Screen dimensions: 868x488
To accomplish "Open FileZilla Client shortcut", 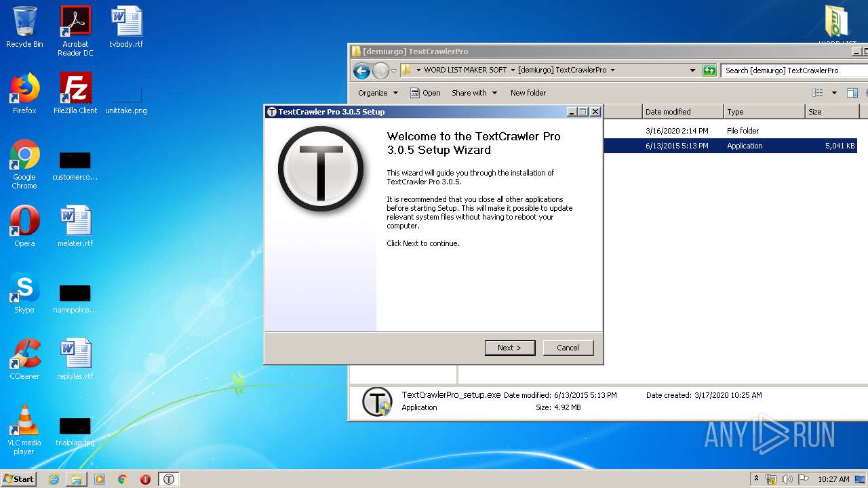I will pos(75,94).
